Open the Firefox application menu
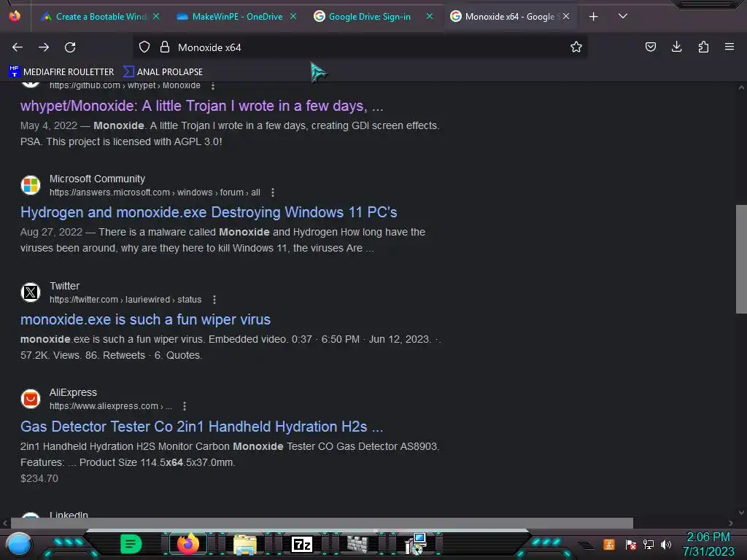 [729, 47]
